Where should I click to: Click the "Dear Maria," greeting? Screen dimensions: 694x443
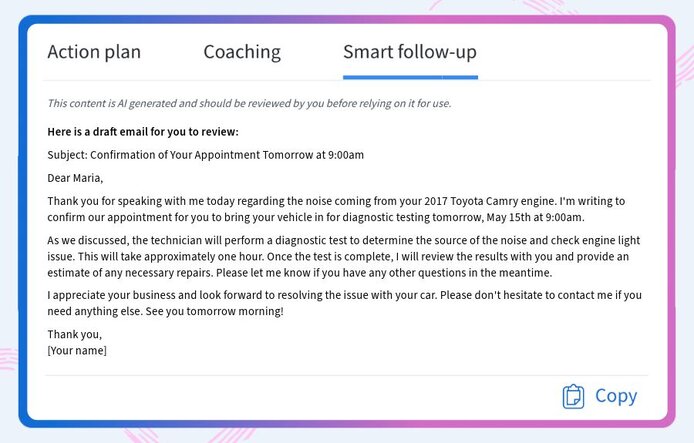pos(75,179)
